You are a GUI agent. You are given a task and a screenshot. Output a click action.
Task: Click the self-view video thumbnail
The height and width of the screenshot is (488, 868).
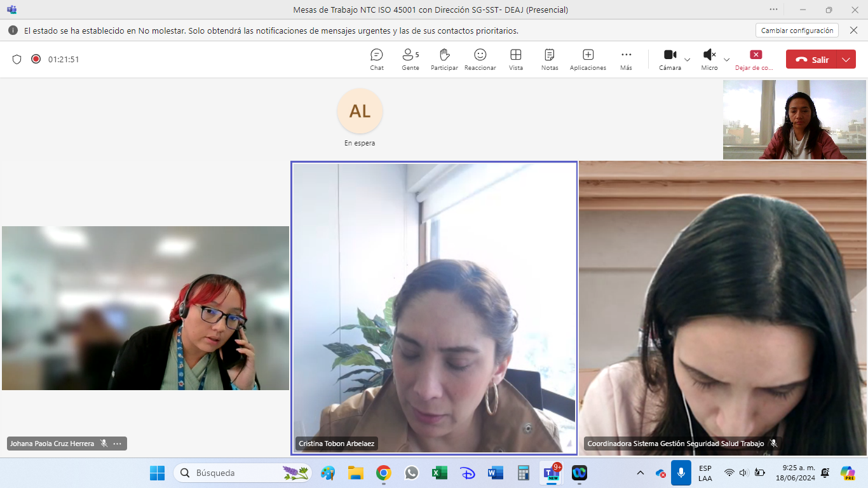pos(794,119)
